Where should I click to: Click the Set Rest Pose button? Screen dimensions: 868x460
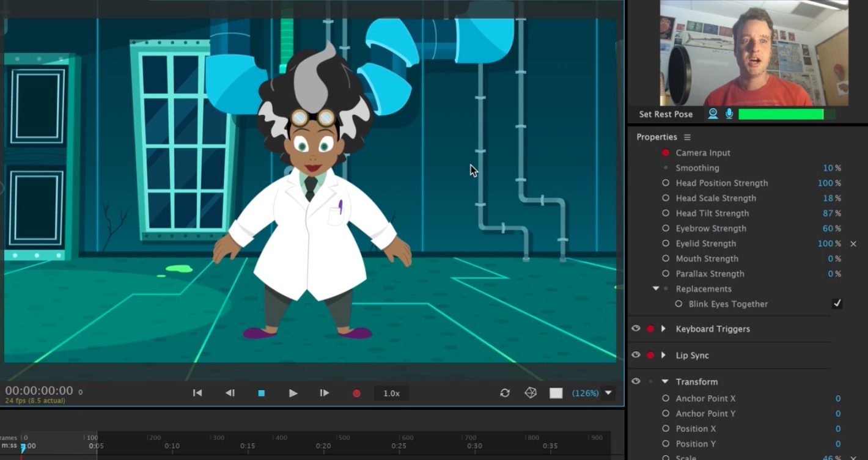[x=666, y=114]
